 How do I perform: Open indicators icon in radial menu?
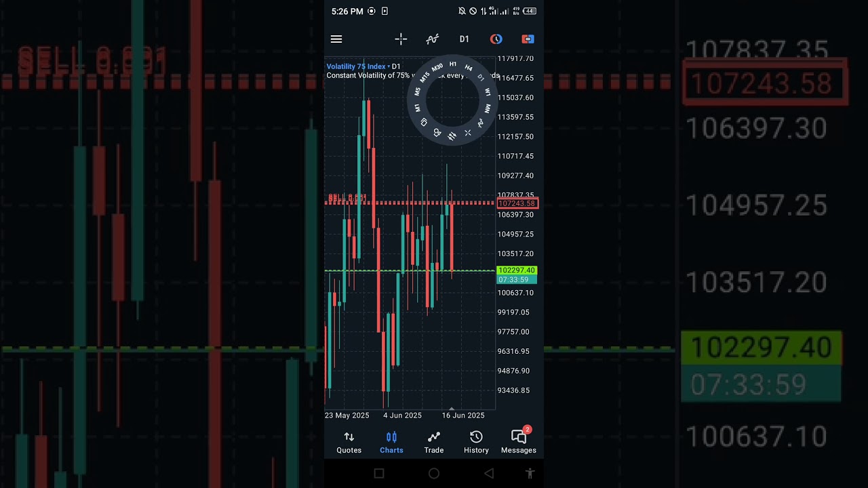481,123
